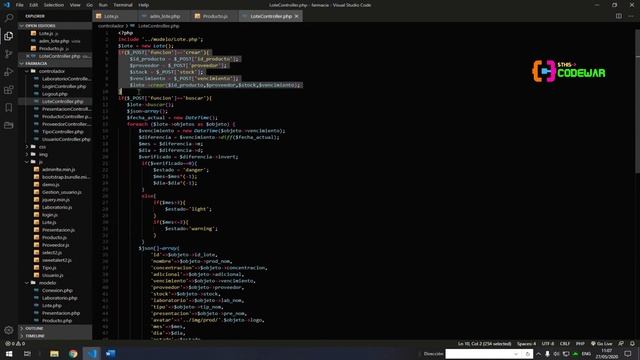Screen dimensions: 640x360
Task: Open editor More Actions ellipsis
Action: (631, 16)
